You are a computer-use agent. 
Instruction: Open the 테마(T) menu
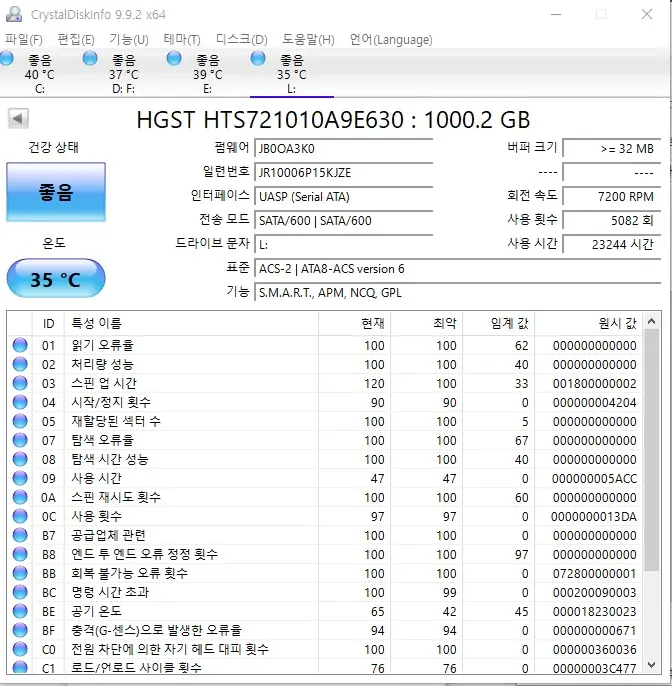pyautogui.click(x=182, y=40)
